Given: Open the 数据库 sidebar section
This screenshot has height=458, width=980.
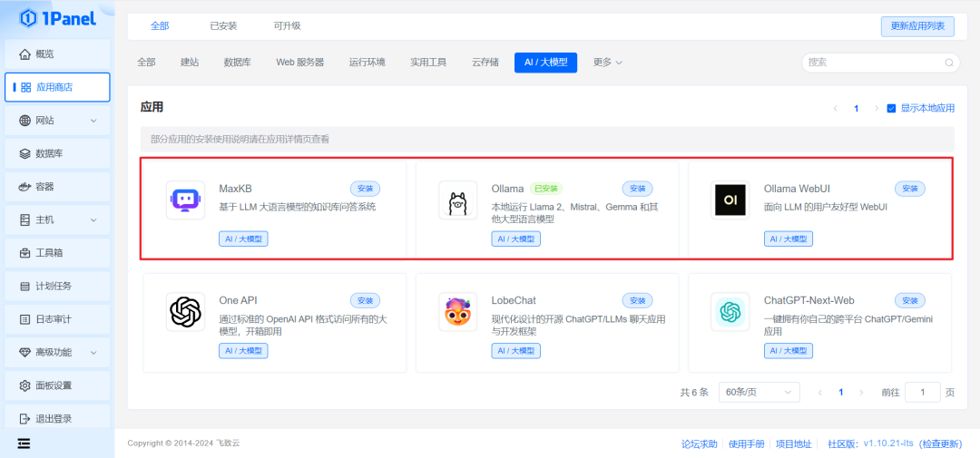Looking at the screenshot, I should point(57,153).
